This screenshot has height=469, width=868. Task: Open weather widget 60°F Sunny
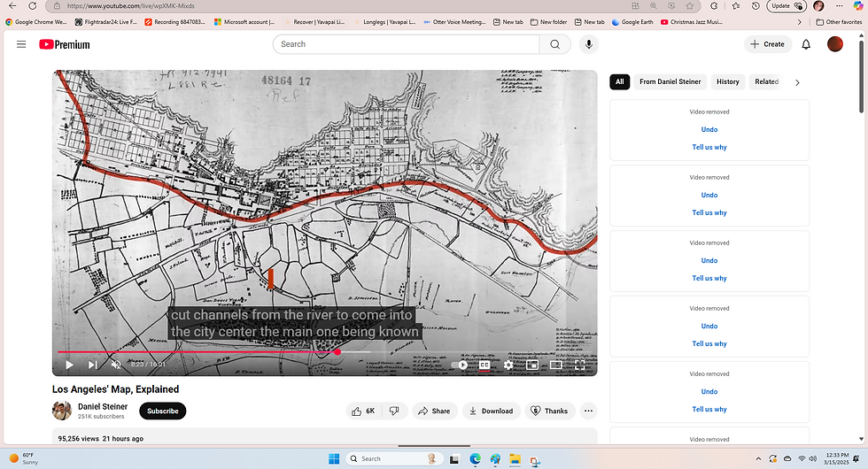[23, 458]
